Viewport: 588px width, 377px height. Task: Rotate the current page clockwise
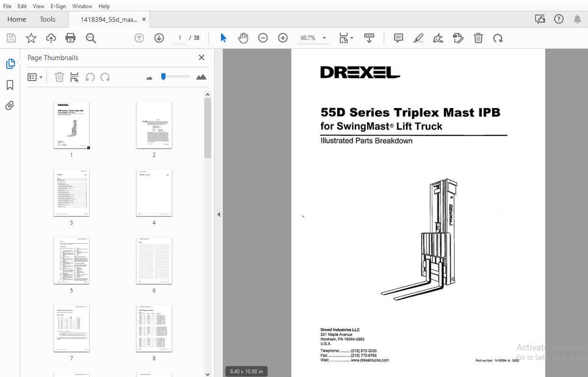tap(498, 38)
